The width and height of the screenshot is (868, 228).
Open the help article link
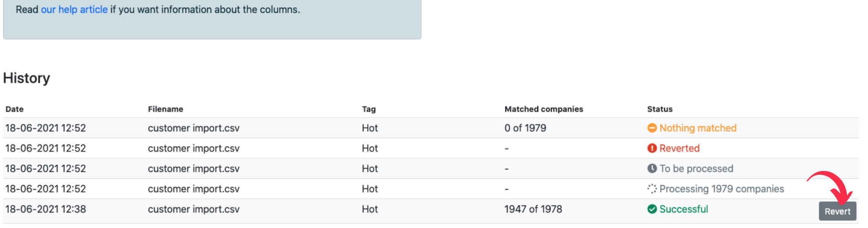pyautogui.click(x=74, y=10)
